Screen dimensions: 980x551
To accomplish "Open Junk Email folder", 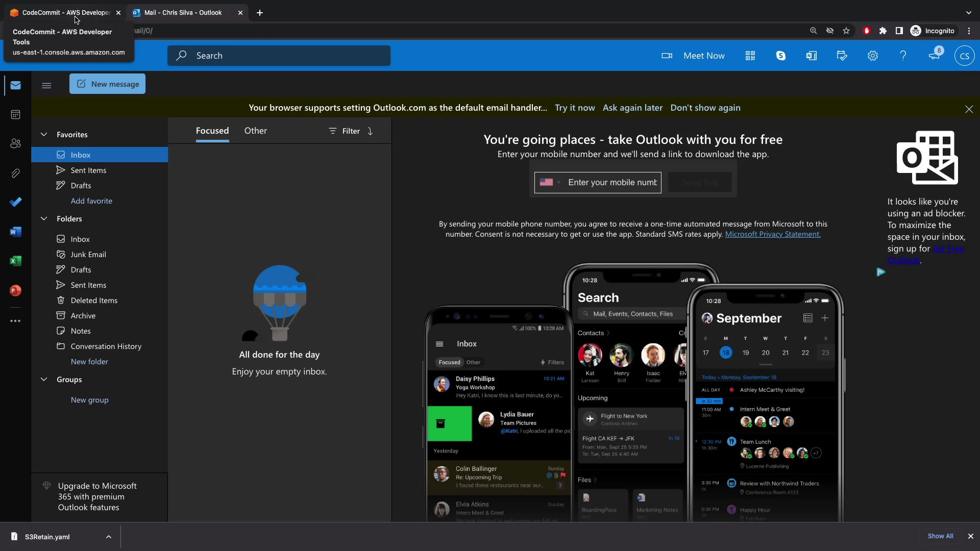I will pos(88,255).
